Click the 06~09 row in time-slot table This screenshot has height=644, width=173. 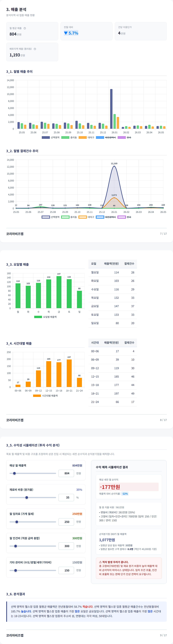[x=113, y=360]
